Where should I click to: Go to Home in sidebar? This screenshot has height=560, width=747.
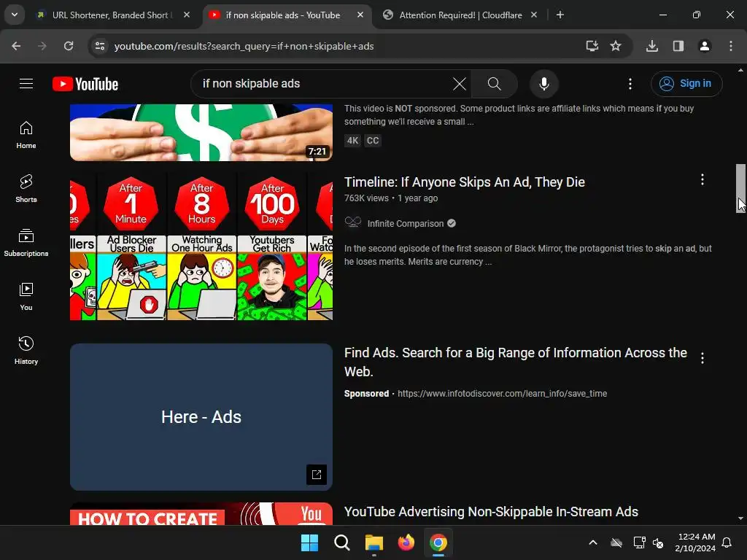pyautogui.click(x=26, y=135)
